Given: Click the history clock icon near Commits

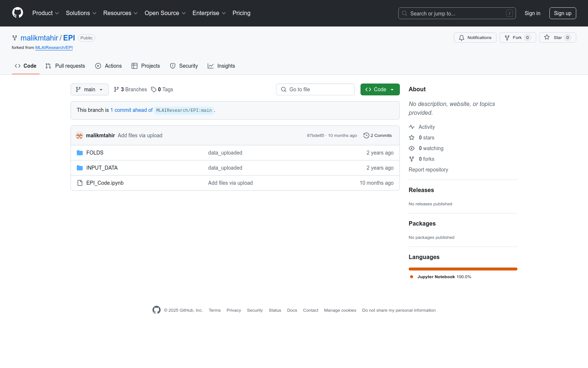Looking at the screenshot, I should click(x=366, y=135).
